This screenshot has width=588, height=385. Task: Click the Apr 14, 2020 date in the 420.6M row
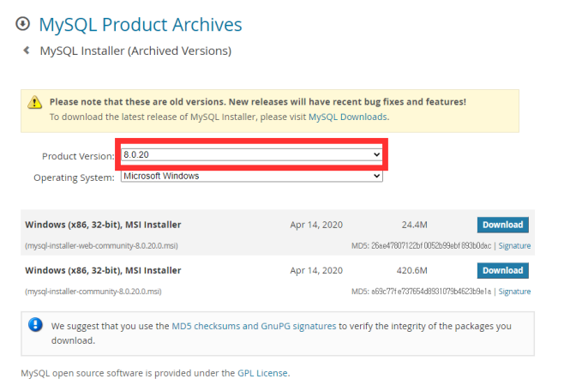[316, 271]
